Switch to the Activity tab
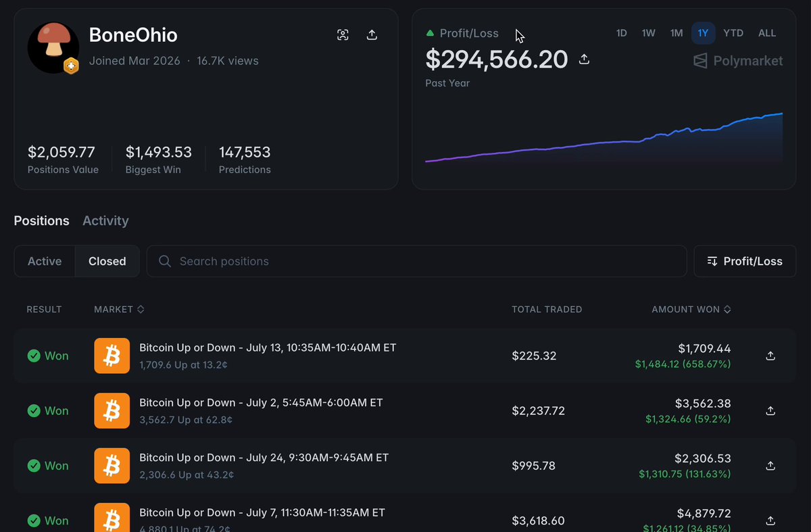The width and height of the screenshot is (811, 532). tap(105, 221)
